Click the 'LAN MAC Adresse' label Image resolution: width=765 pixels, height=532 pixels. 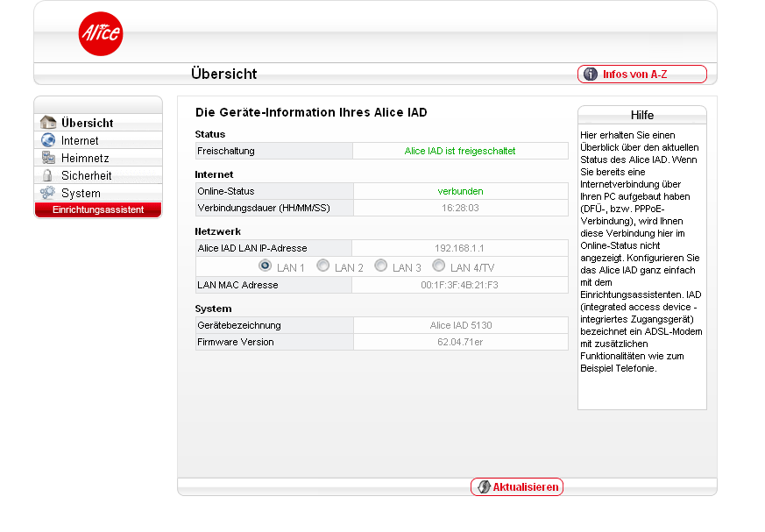click(x=237, y=285)
